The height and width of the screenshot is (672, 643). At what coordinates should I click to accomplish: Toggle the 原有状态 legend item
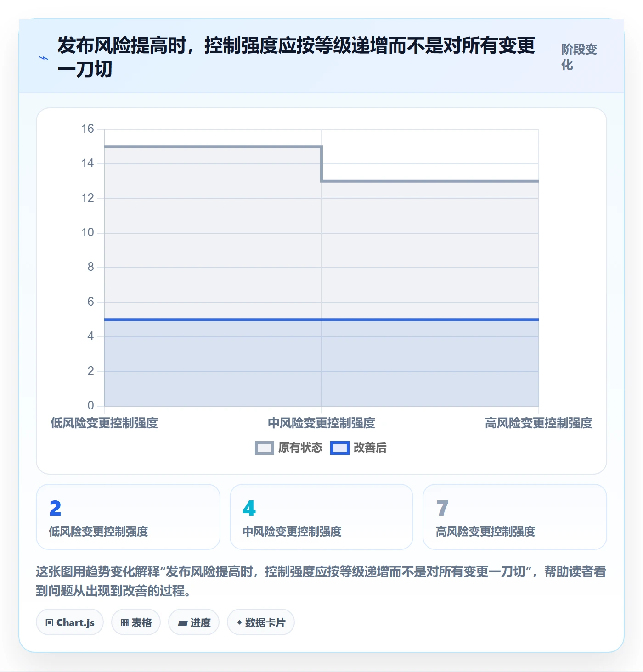[289, 448]
